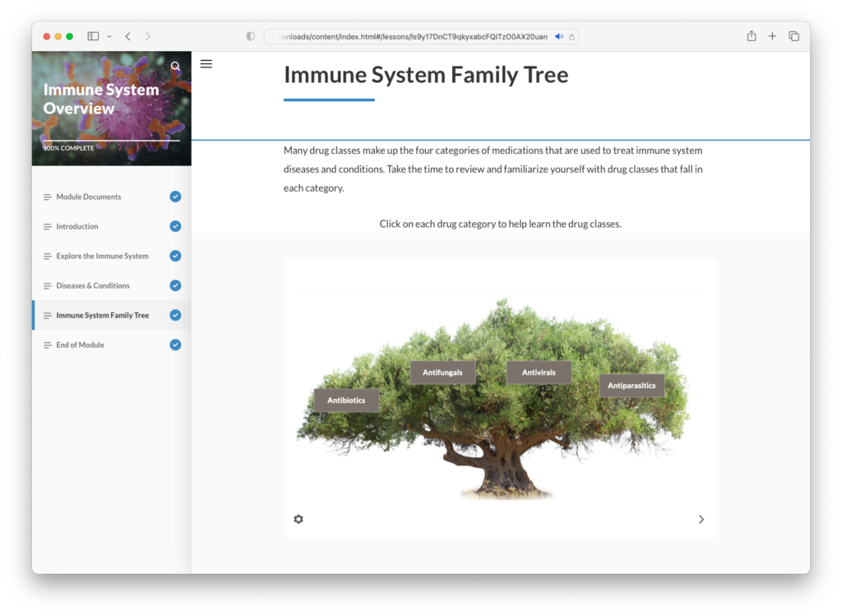Mute tab audio speaker icon in address bar
The image size is (842, 616).
(x=559, y=36)
